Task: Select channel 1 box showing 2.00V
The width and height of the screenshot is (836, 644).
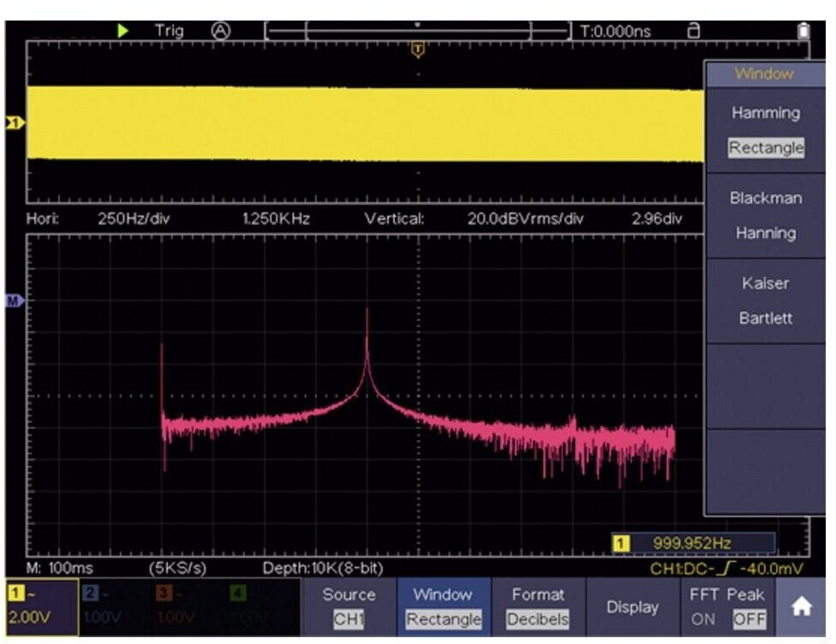Action: tap(39, 606)
